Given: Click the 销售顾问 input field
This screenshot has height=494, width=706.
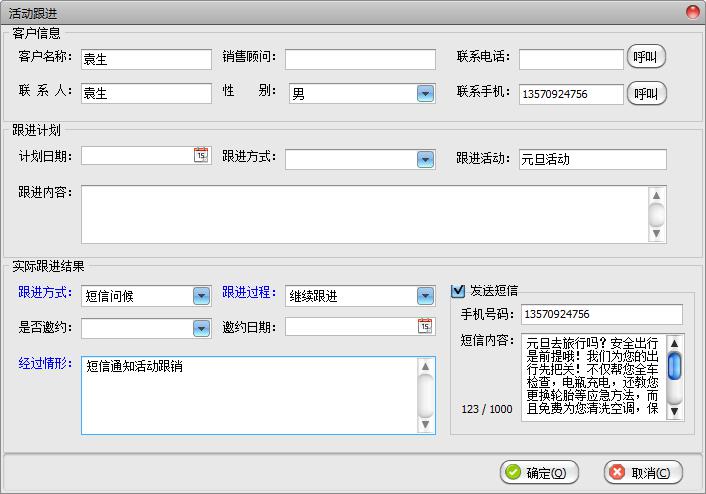Looking at the screenshot, I should point(360,59).
